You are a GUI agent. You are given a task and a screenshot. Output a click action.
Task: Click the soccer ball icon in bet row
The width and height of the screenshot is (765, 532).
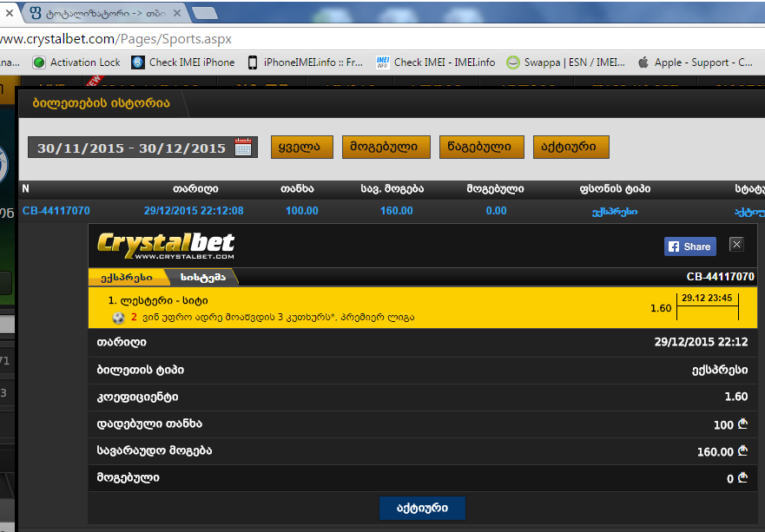(118, 318)
